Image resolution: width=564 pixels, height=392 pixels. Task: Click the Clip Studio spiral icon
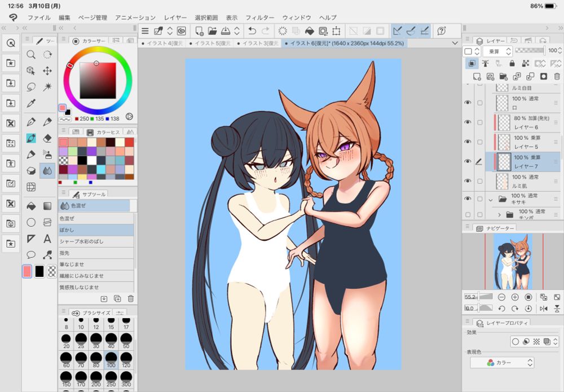(x=181, y=31)
